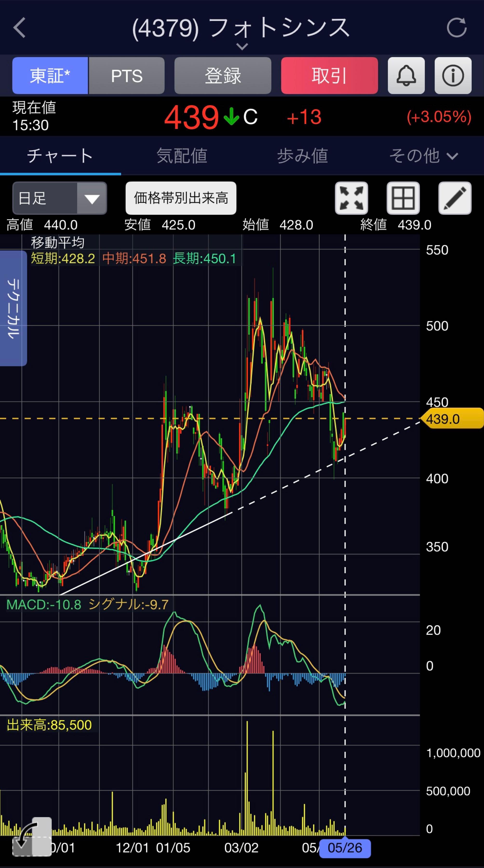
Task: Switch to multi-chart grid layout
Action: [403, 198]
